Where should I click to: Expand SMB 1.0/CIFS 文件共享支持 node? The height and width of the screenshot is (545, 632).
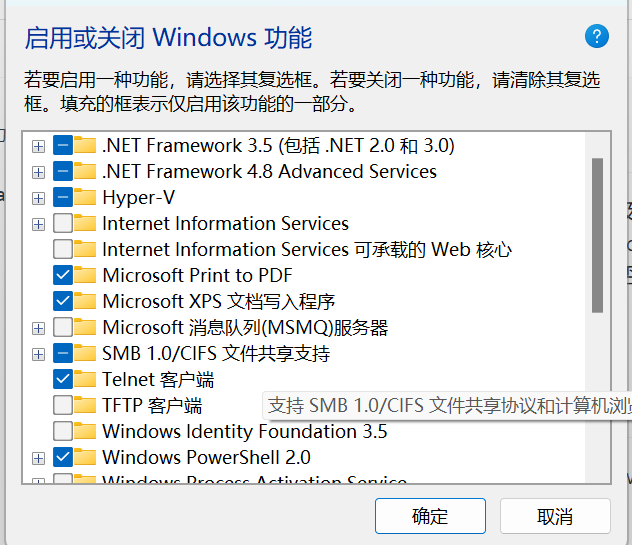pos(38,354)
